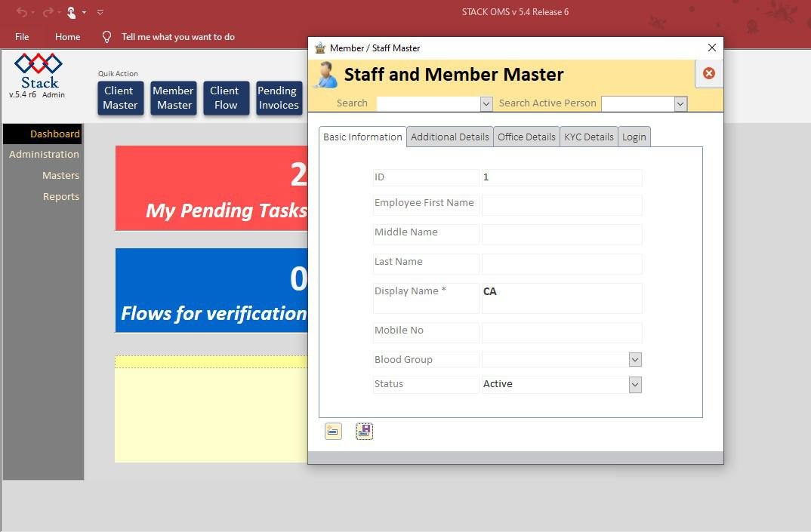Click the Employee First Name label

[x=424, y=203]
